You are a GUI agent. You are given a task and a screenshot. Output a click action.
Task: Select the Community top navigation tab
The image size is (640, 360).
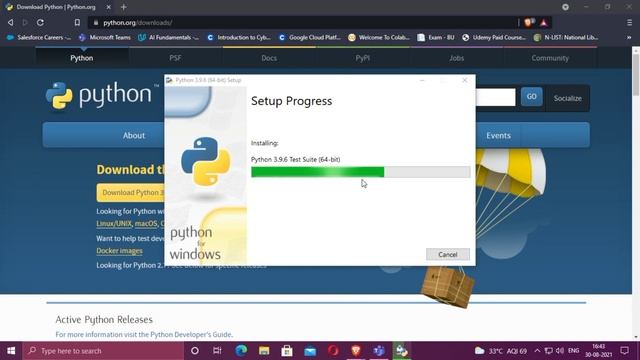point(550,58)
